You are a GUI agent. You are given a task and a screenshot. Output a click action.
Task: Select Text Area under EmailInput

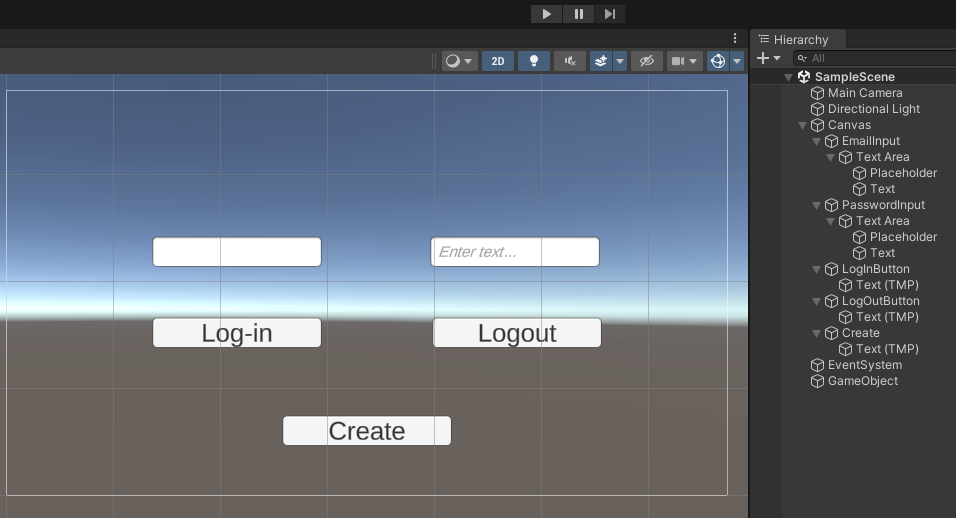click(882, 157)
